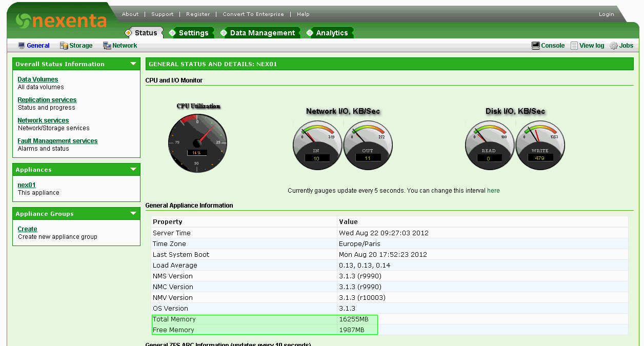Click the Europe/Paris time zone value

pos(359,244)
